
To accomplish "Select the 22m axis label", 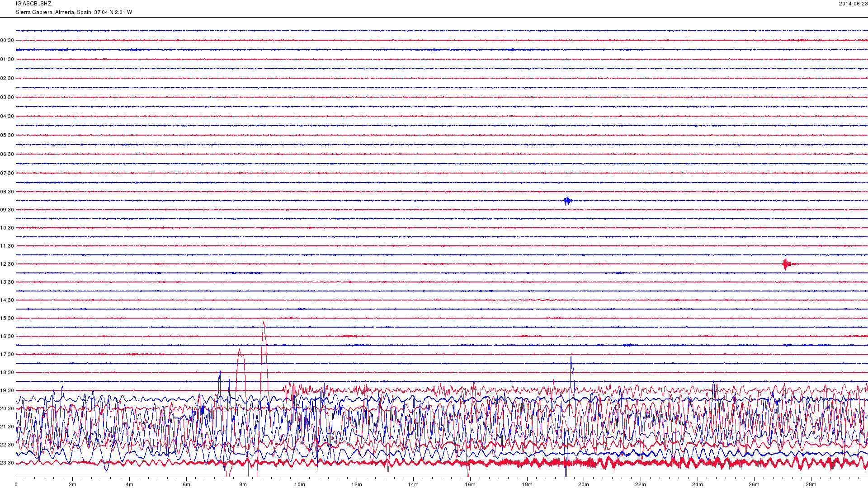I will pyautogui.click(x=641, y=485).
